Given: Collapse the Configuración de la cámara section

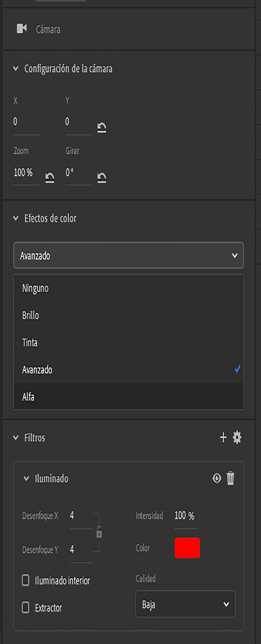Looking at the screenshot, I should click(x=16, y=68).
